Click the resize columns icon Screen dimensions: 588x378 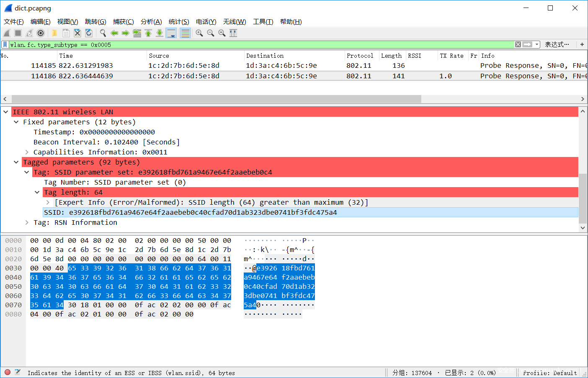pos(233,33)
